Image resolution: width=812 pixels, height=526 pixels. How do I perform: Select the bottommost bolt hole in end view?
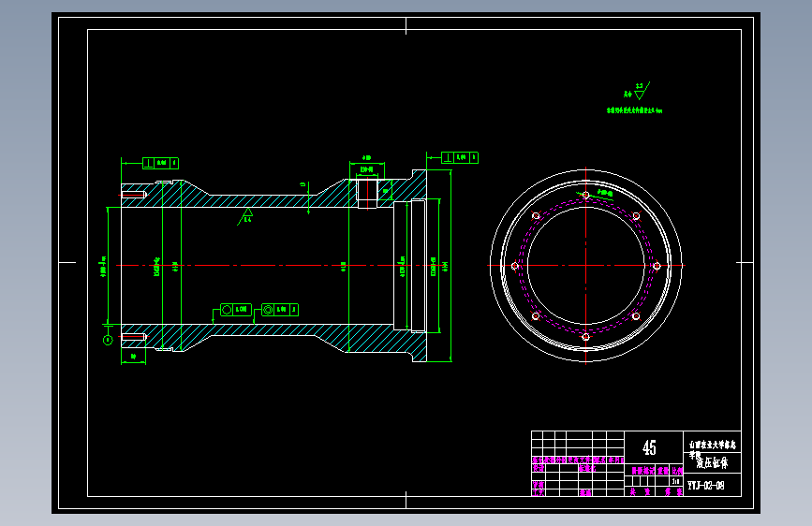585,337
